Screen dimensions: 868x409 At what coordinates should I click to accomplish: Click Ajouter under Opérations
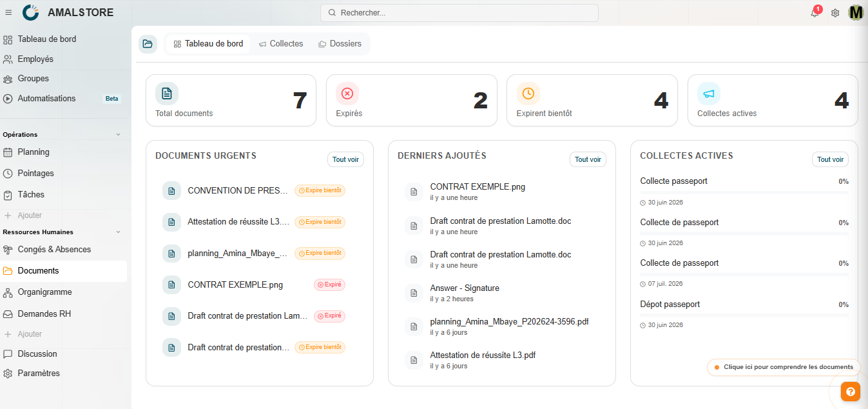click(x=30, y=215)
